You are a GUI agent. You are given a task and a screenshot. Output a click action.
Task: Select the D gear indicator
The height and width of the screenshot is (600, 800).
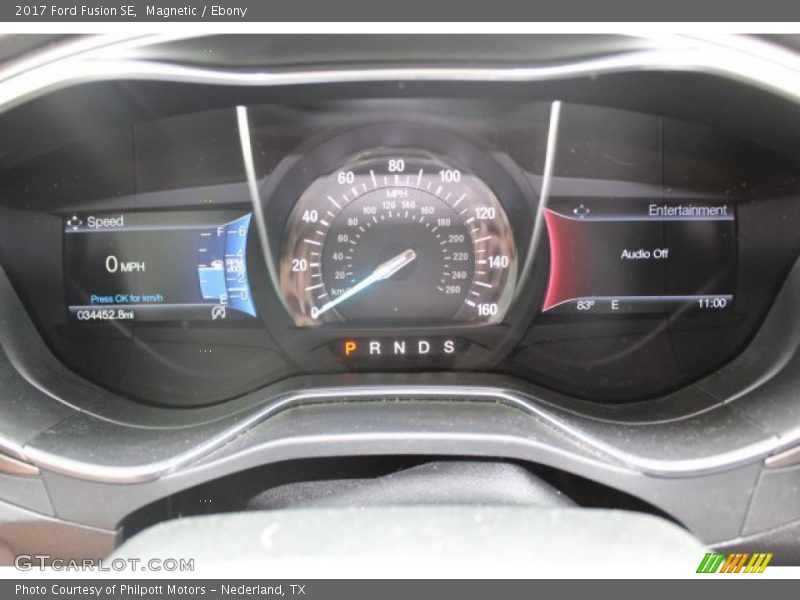click(x=424, y=347)
